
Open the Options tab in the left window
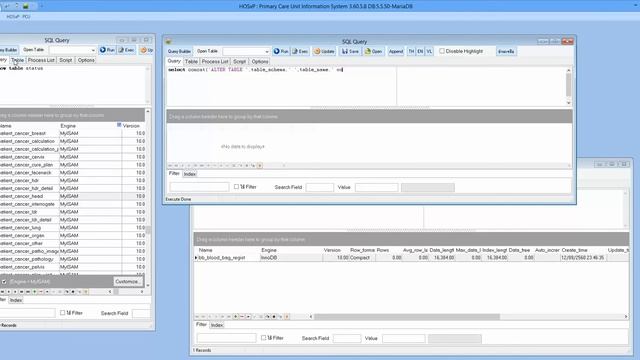point(86,60)
